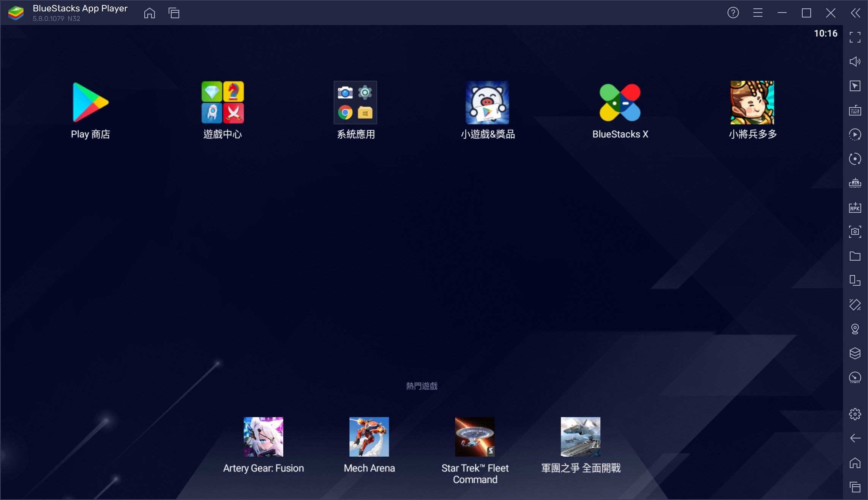Image resolution: width=868 pixels, height=500 pixels.
Task: Rotate the screen using sidebar icon
Action: point(855,305)
